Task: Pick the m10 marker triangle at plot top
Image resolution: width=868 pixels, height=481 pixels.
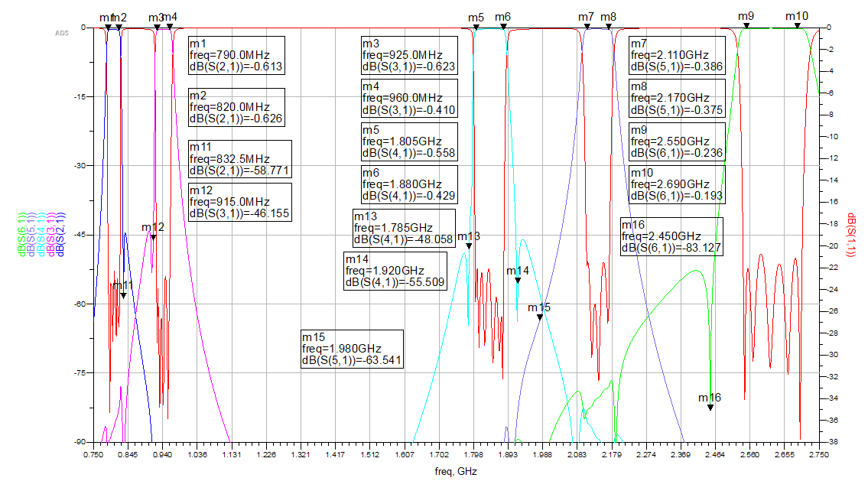Action: point(797,26)
